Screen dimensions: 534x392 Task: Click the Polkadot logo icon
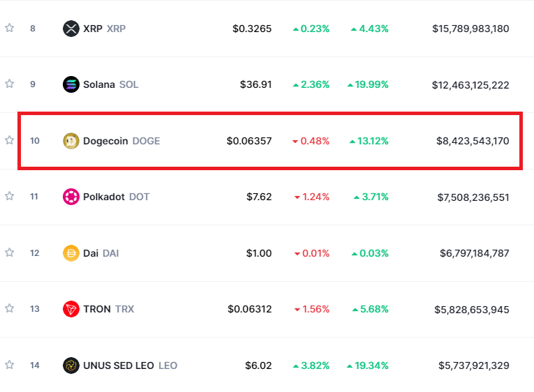click(x=71, y=197)
